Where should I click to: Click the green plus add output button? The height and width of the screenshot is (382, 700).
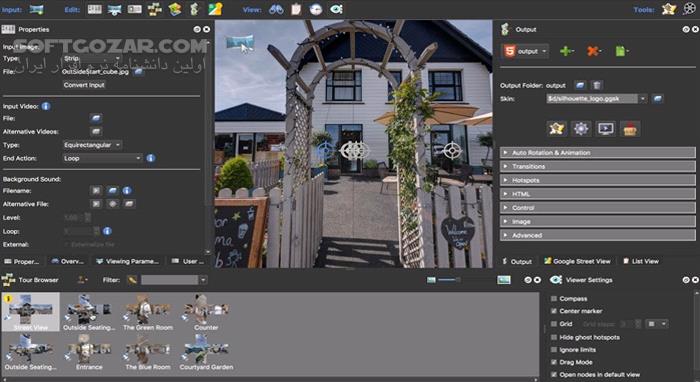click(x=567, y=51)
